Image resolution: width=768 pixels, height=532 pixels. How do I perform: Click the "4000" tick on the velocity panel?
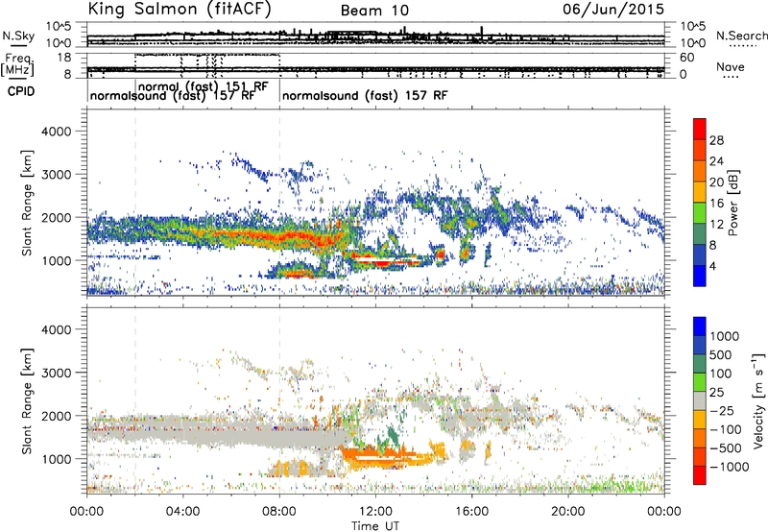[57, 329]
